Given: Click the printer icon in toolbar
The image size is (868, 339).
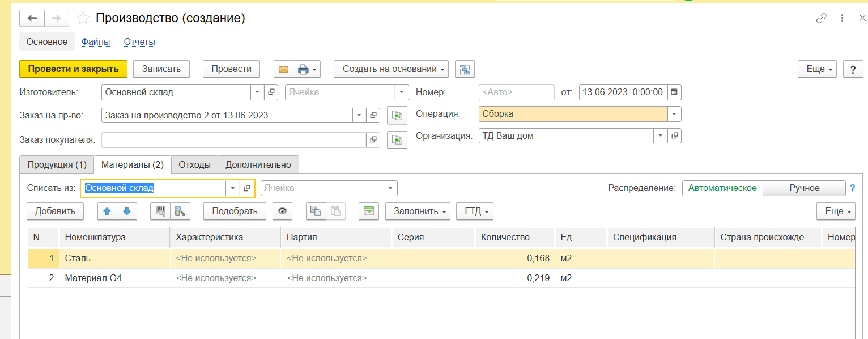Looking at the screenshot, I should tap(304, 69).
